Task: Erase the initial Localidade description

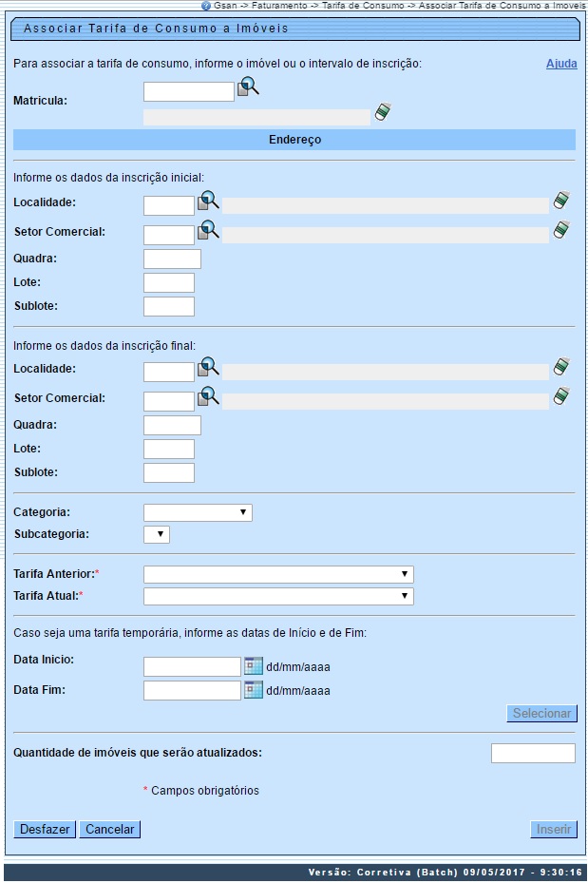Action: pos(561,200)
